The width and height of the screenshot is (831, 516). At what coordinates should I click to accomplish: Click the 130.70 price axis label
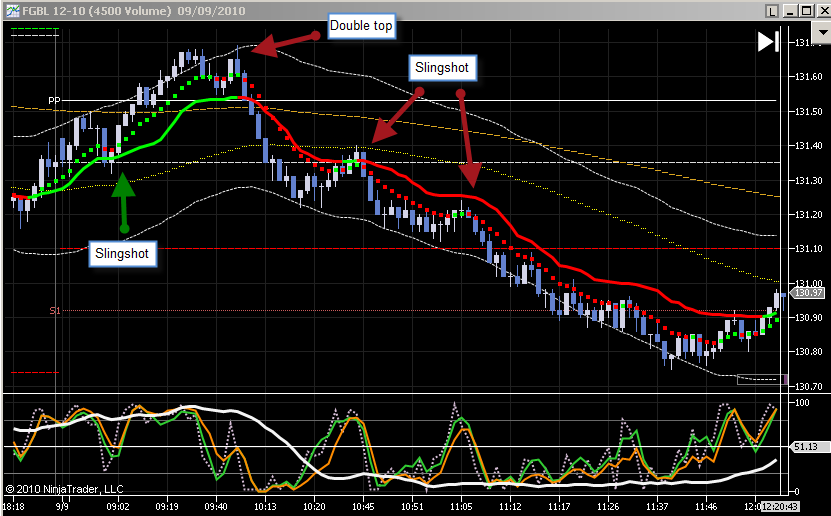point(809,387)
